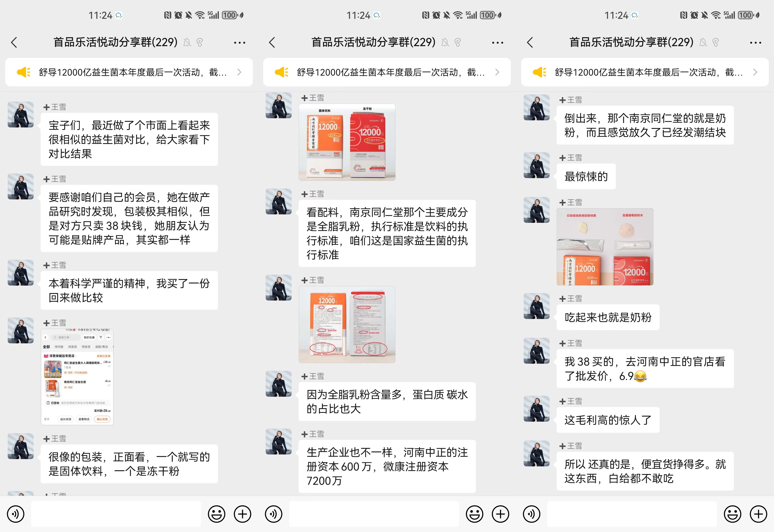Open the emoji picker in the left chat
The width and height of the screenshot is (774, 532).
click(x=216, y=514)
